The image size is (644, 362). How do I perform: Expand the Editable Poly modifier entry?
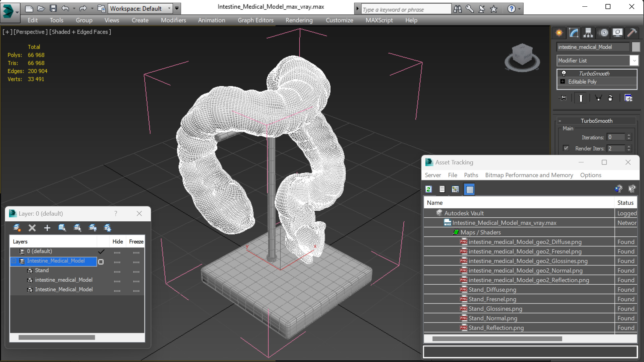click(563, 81)
